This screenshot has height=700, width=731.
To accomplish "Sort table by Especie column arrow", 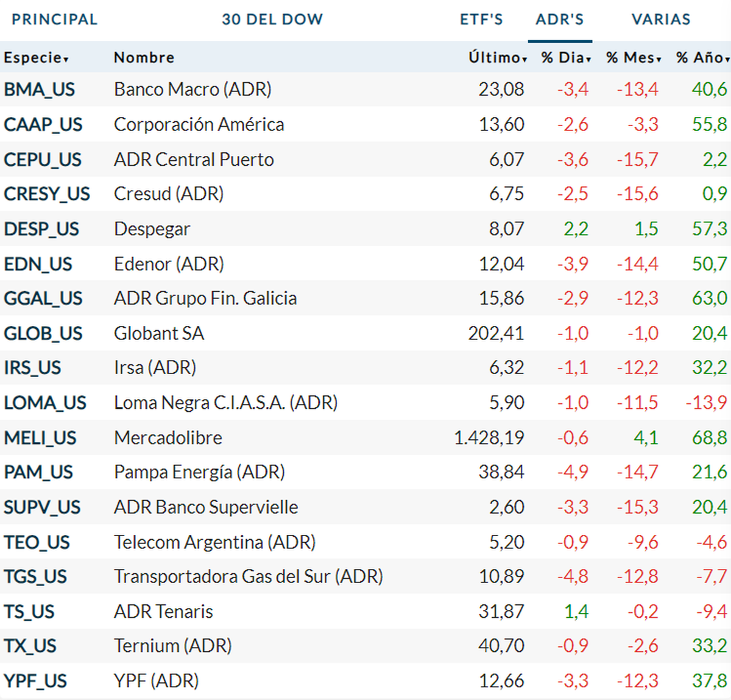I will point(66,59).
